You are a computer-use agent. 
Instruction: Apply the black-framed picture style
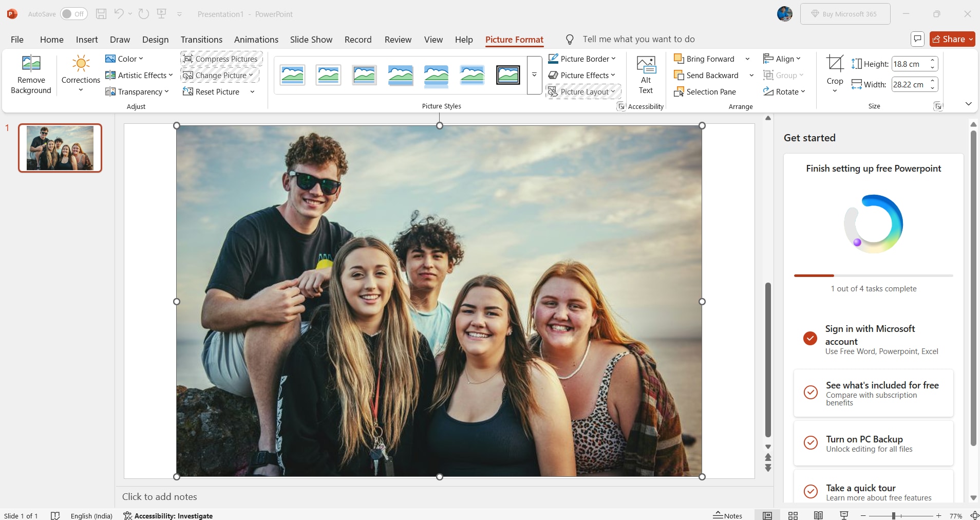(508, 75)
